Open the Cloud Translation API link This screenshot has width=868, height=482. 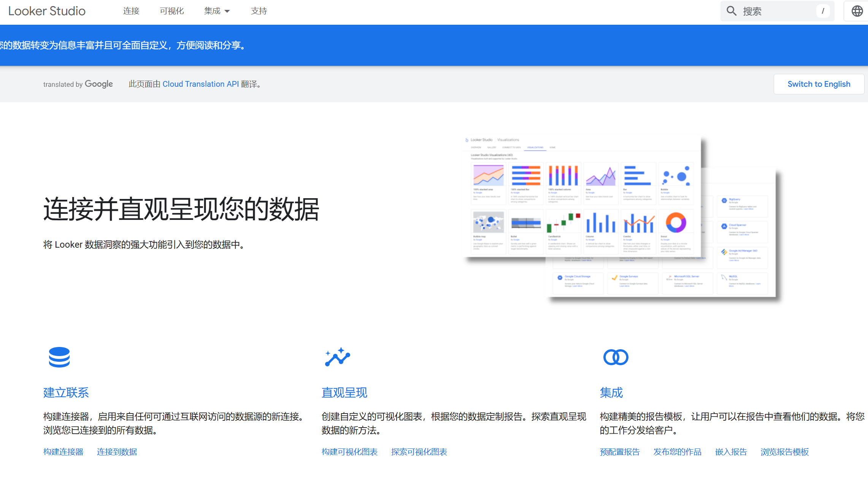coord(200,84)
